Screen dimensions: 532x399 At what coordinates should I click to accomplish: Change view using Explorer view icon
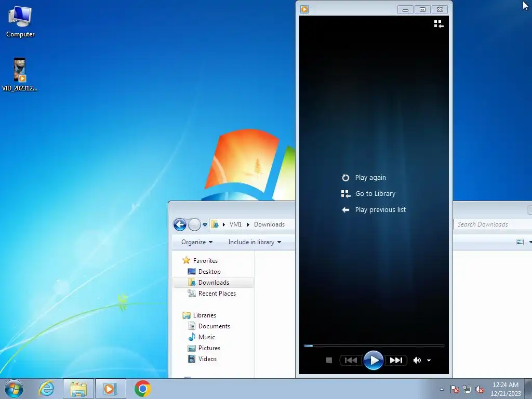520,242
